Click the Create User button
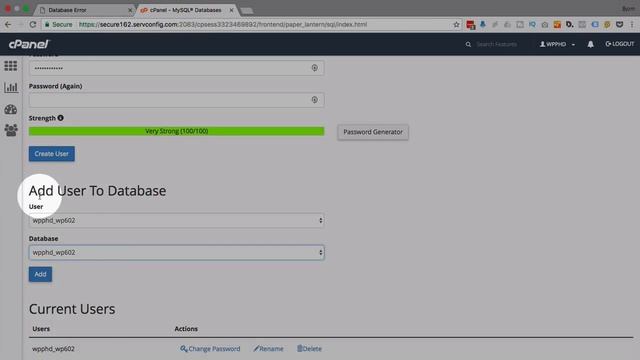The height and width of the screenshot is (360, 640). pos(51,154)
